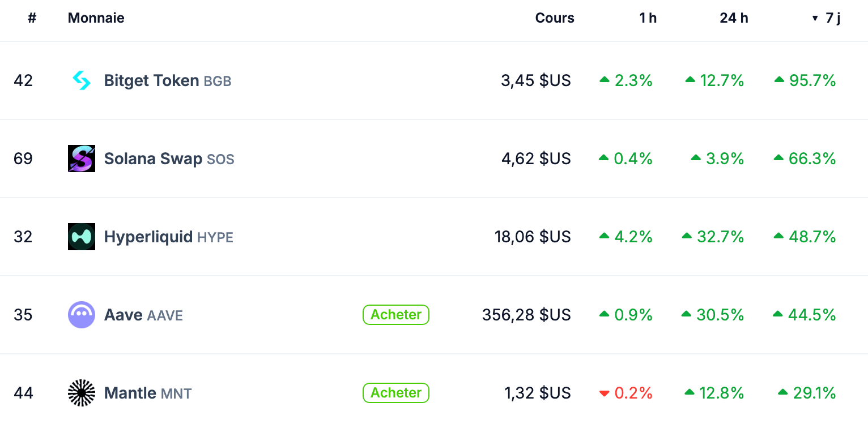Click the Mantle sunburst logo icon
The width and height of the screenshot is (868, 428).
tap(82, 393)
